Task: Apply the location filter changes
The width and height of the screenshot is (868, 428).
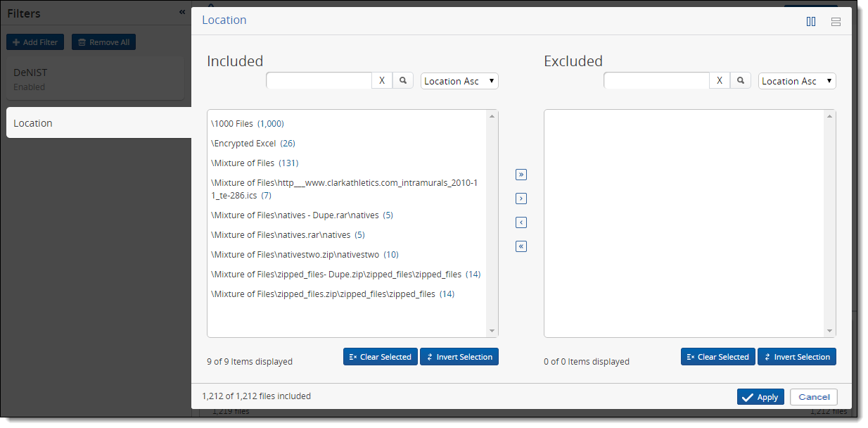Action: pyautogui.click(x=760, y=396)
